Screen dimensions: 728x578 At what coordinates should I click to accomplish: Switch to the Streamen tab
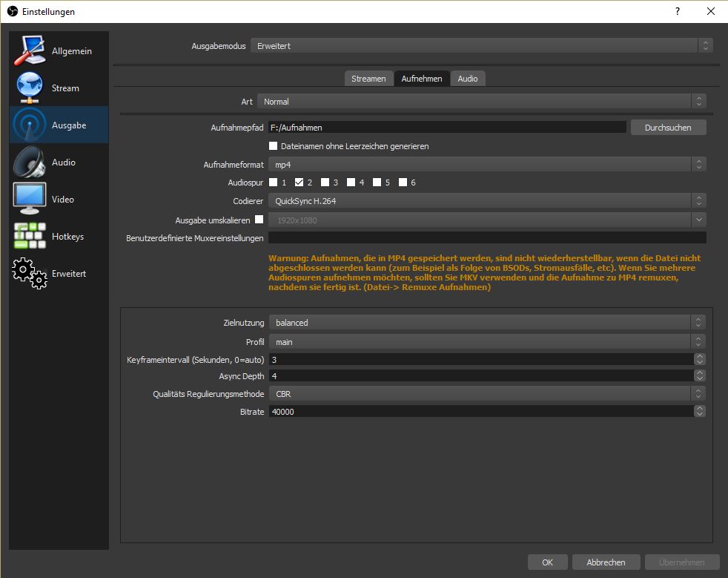(x=368, y=79)
